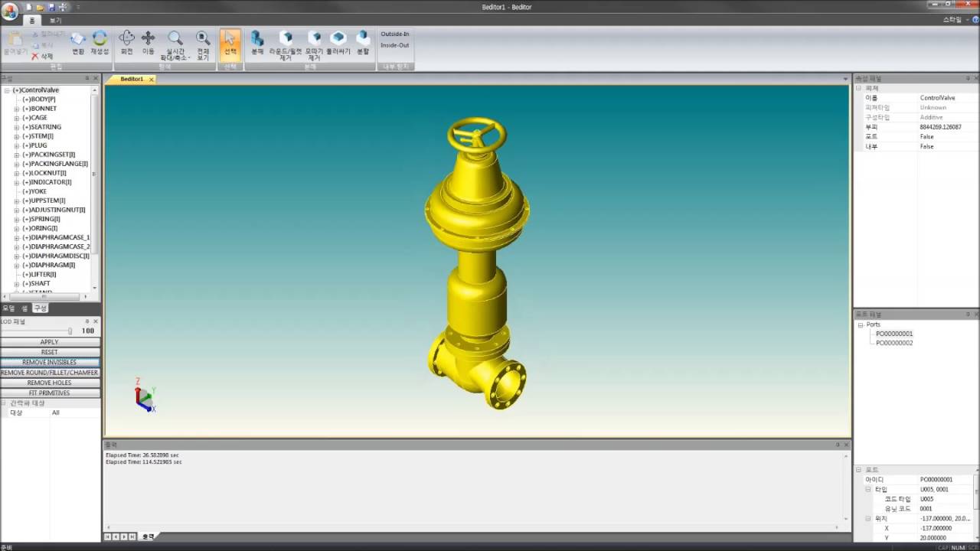980x551 pixels.
Task: Click the RESET button
Action: [x=50, y=352]
